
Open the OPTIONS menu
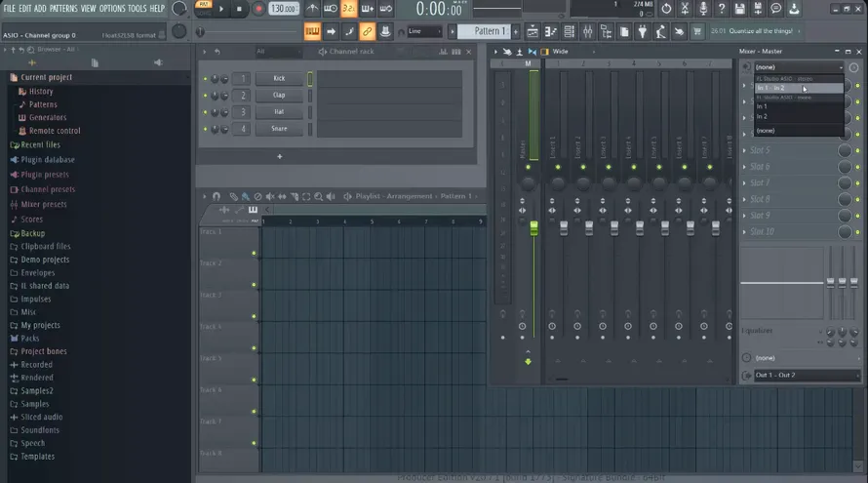click(112, 9)
